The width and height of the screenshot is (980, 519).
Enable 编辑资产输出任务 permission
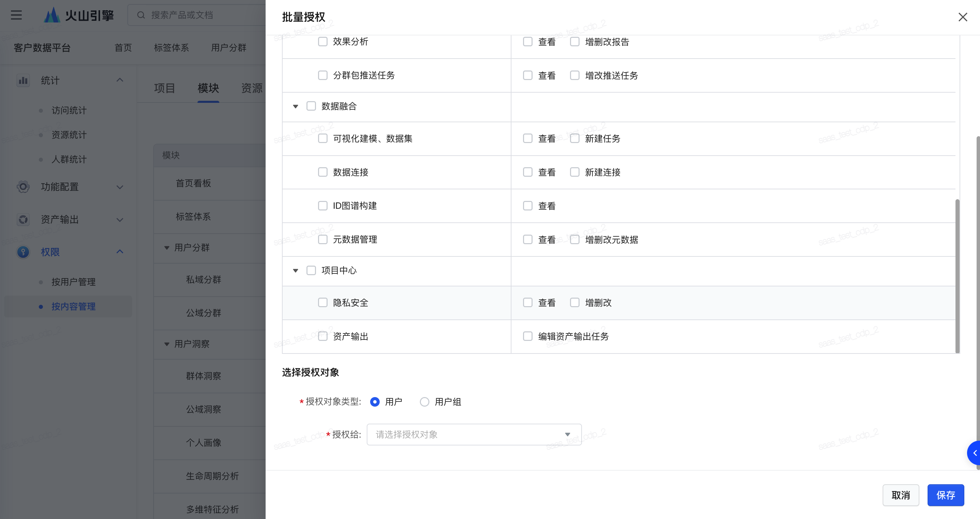tap(528, 336)
